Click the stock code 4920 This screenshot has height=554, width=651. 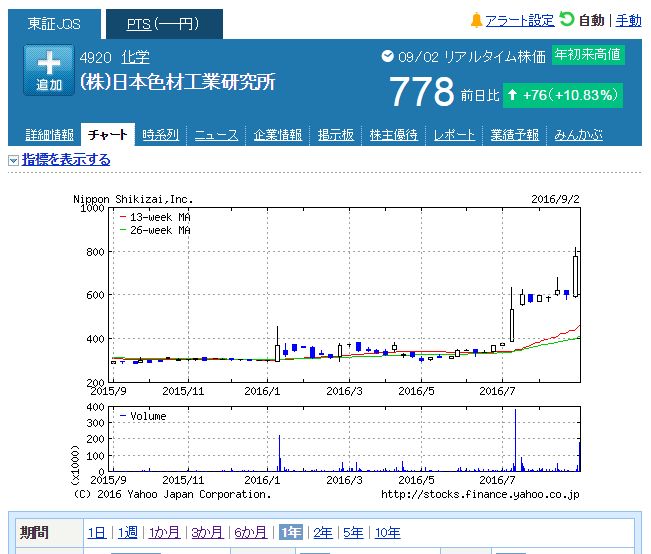[x=95, y=57]
